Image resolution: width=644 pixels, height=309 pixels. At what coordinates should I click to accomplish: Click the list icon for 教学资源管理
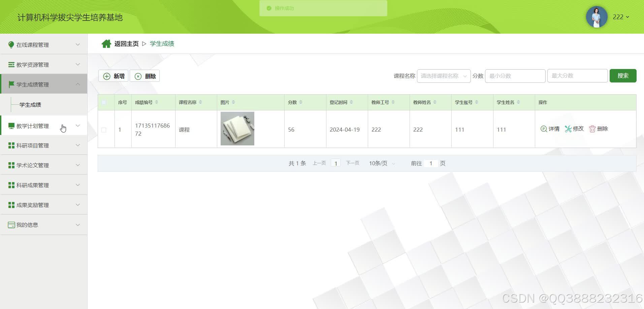11,65
